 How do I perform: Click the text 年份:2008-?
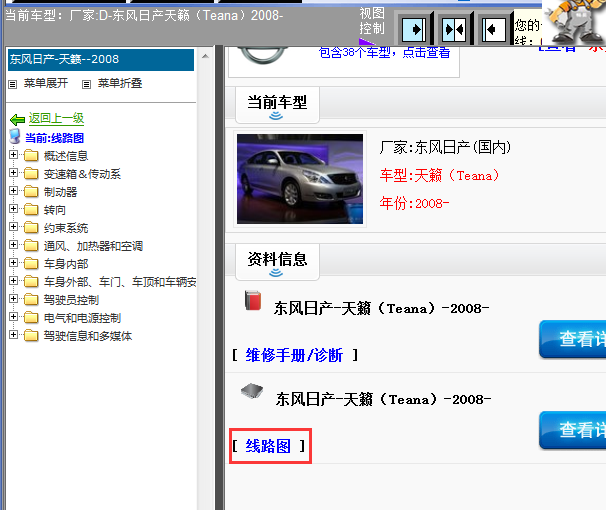pos(414,203)
